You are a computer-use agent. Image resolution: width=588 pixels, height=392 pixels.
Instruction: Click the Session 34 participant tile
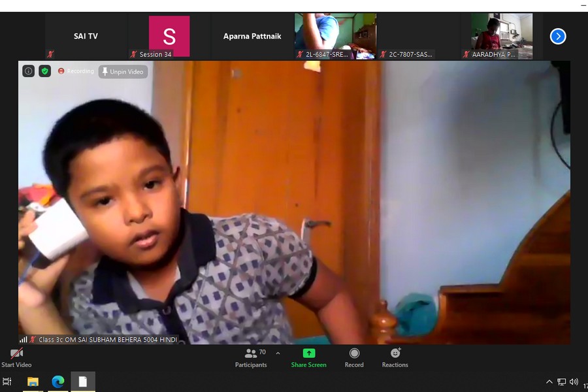[169, 37]
